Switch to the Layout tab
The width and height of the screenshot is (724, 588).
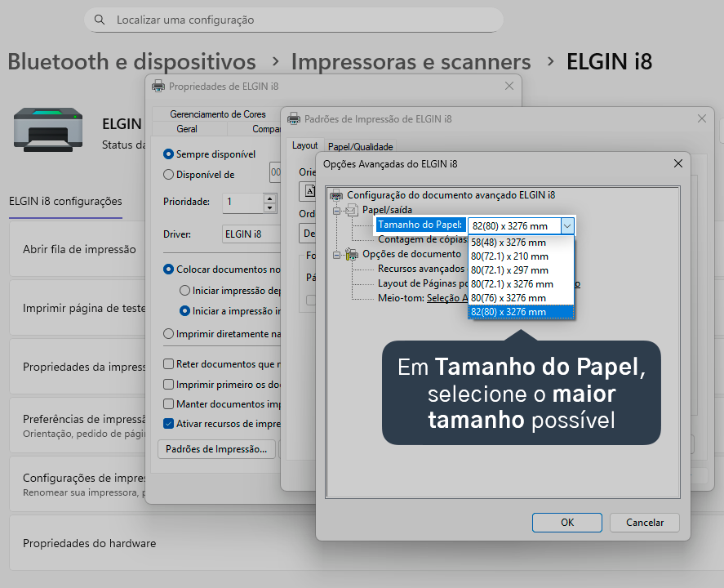pos(304,145)
